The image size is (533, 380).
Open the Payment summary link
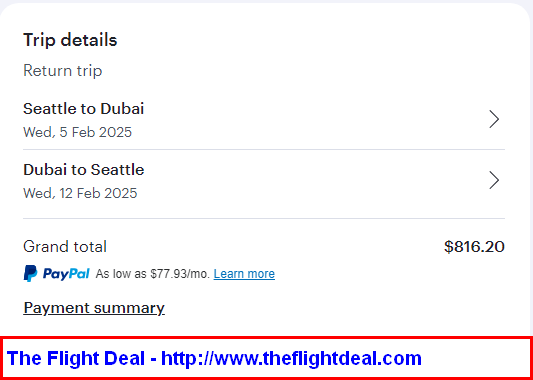pyautogui.click(x=94, y=308)
